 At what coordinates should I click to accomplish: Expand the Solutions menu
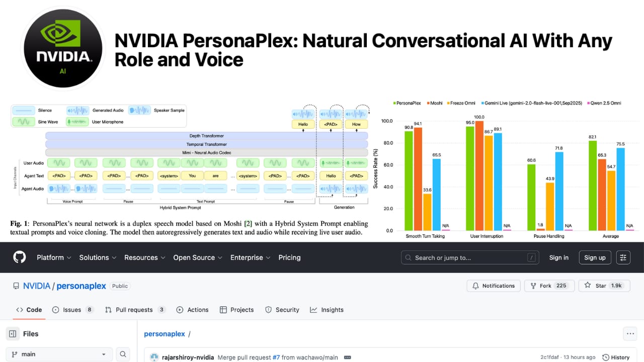pos(98,257)
